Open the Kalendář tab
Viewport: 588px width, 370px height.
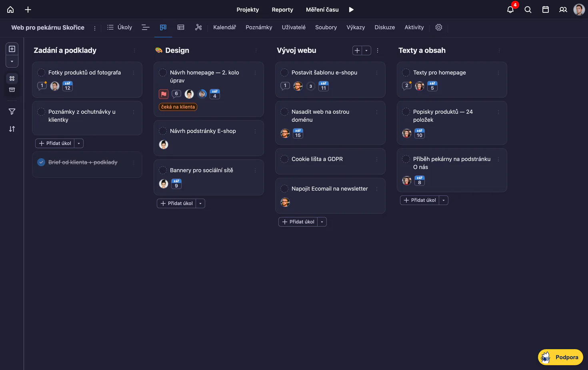click(x=224, y=27)
